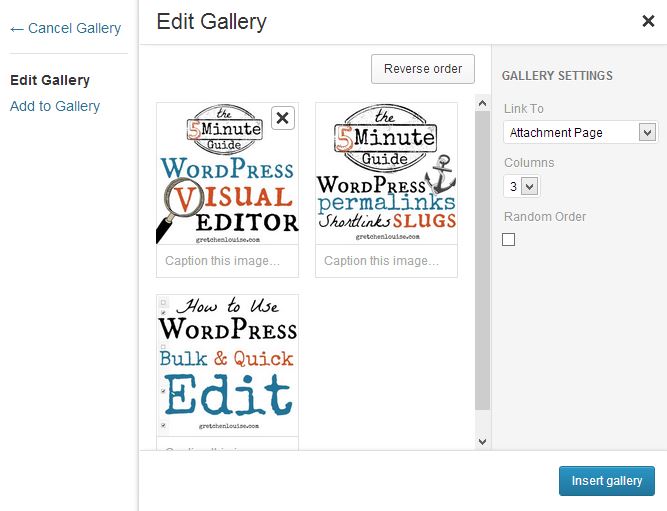667x511 pixels.
Task: Click the Reverse order button
Action: pos(423,69)
